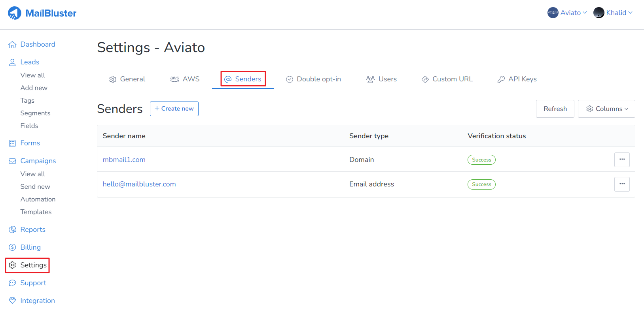Screen dimensions: 644x314
Task: Open actions menu for mbmail1.com row
Action: [622, 160]
